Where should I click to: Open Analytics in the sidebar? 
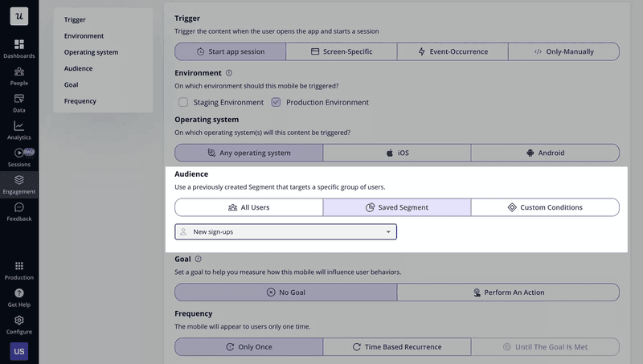coord(19,126)
